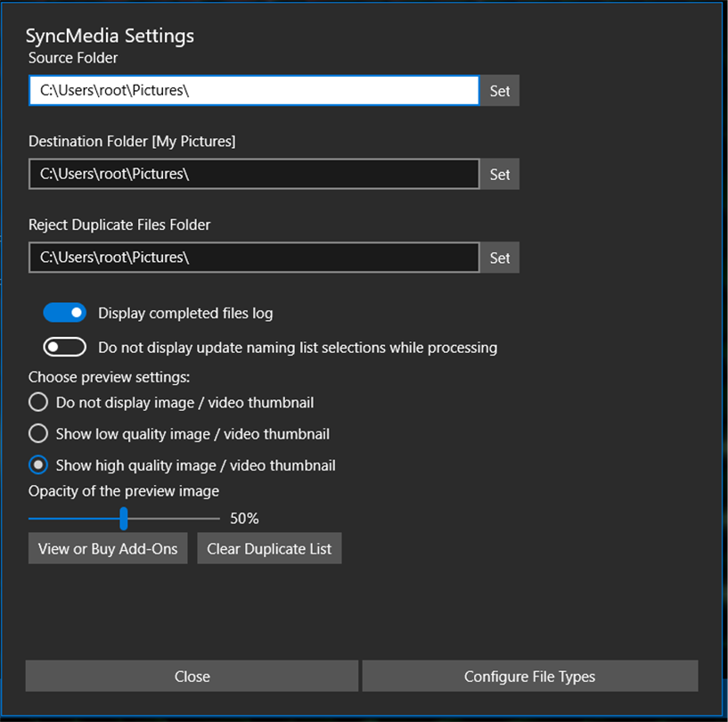The height and width of the screenshot is (722, 728).
Task: Open View or Buy Add-Ons
Action: [x=108, y=549]
